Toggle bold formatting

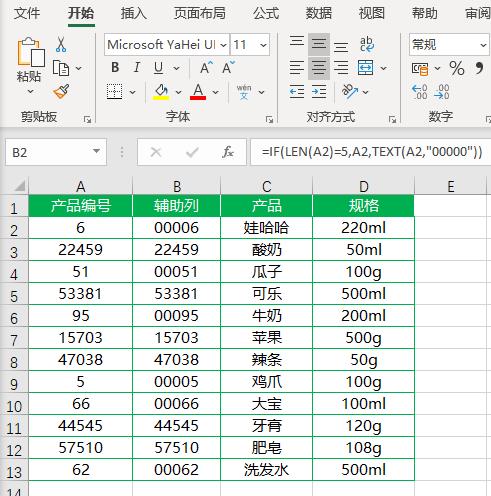(x=115, y=68)
